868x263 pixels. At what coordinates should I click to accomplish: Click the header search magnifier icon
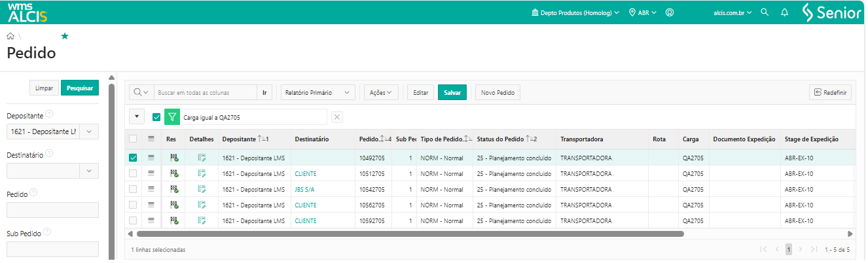click(x=765, y=12)
